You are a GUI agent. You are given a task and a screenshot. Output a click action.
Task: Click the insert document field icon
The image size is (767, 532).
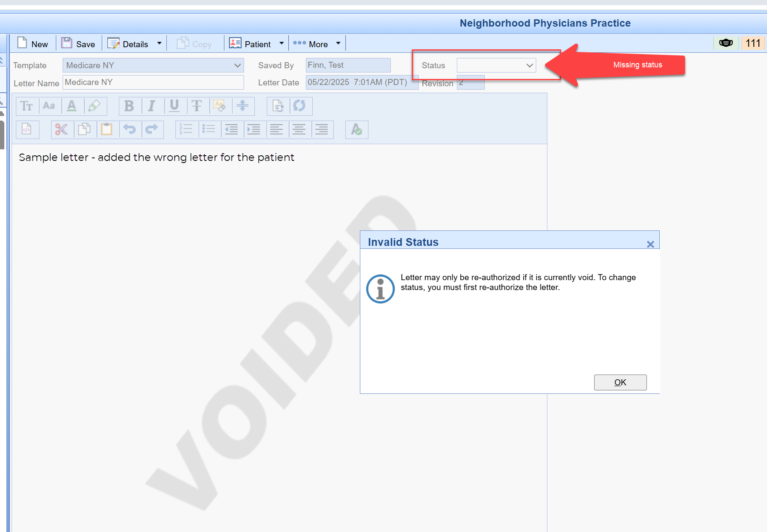pos(278,106)
